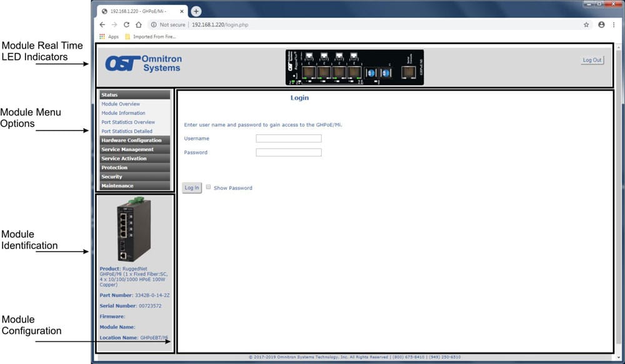
Task: Bookmark this page with star icon
Action: (x=586, y=25)
